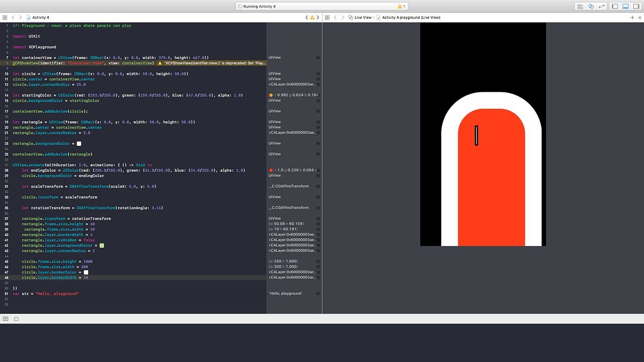Switch to the Standard editor view

(580, 6)
